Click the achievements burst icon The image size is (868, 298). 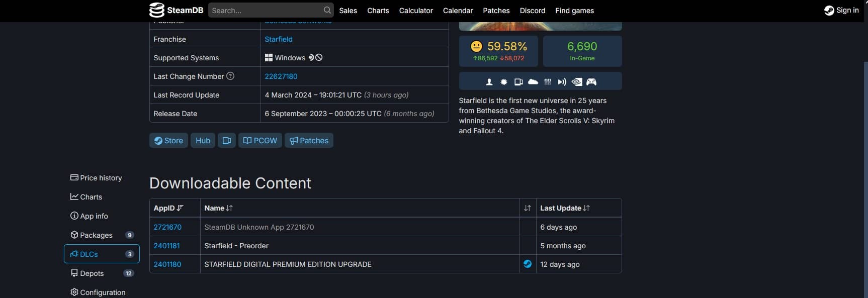[503, 82]
